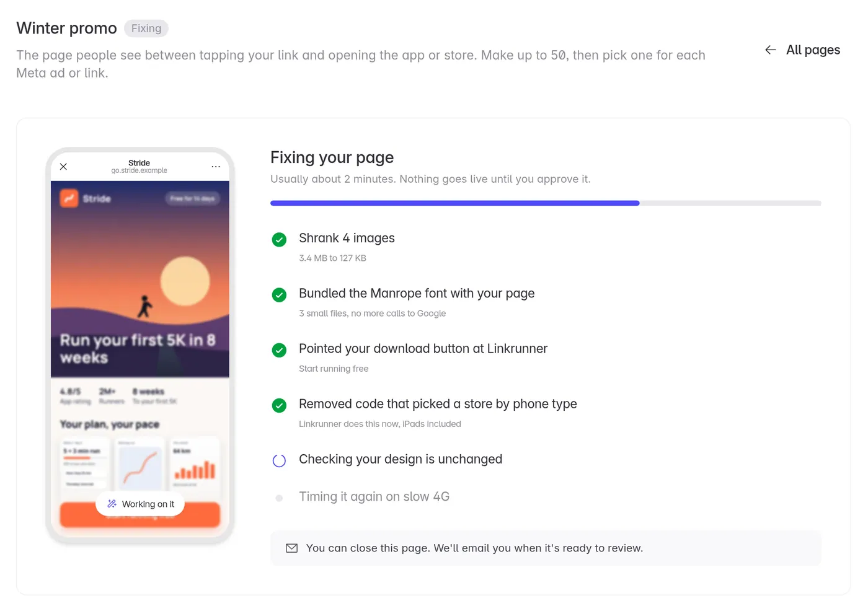Click the green check for Shrank 4 images

click(279, 240)
